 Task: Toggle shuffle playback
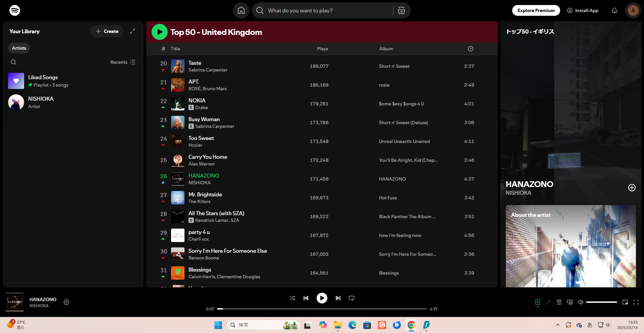click(x=292, y=298)
